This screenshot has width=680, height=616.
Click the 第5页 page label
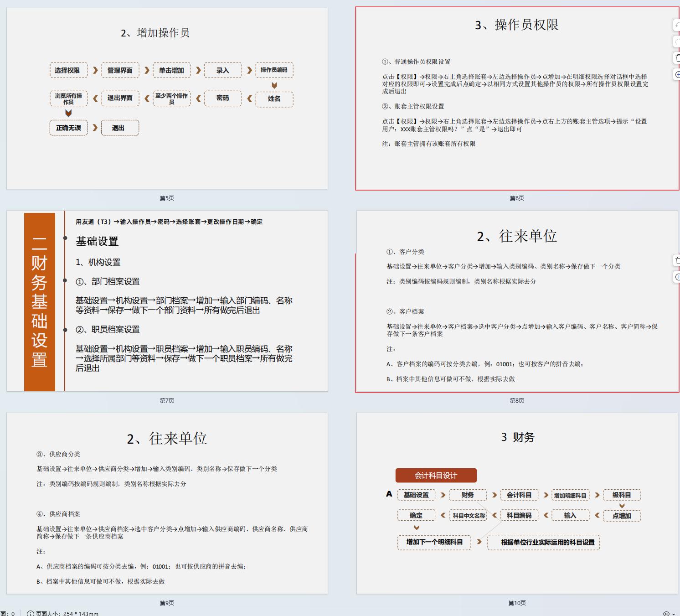coord(167,198)
